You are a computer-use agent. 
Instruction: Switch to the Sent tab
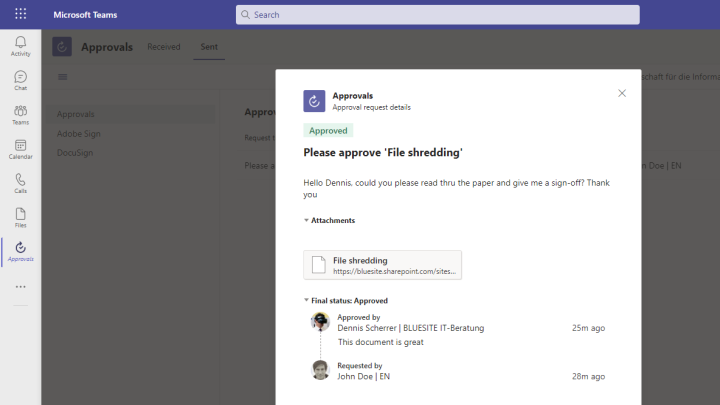point(209,47)
